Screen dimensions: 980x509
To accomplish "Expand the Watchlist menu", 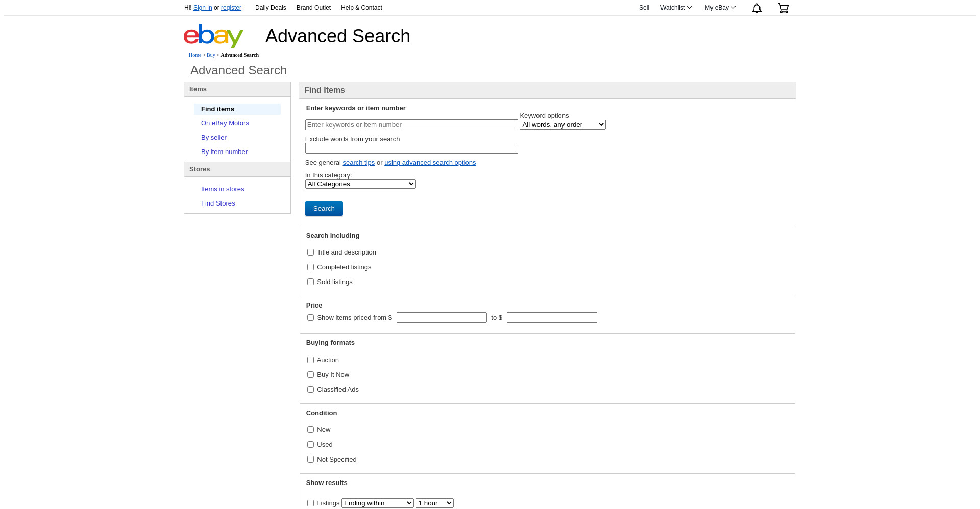I will point(676,8).
